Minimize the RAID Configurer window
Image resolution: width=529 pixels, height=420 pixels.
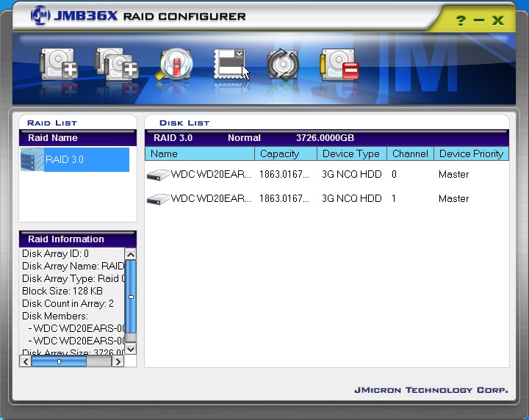[479, 21]
